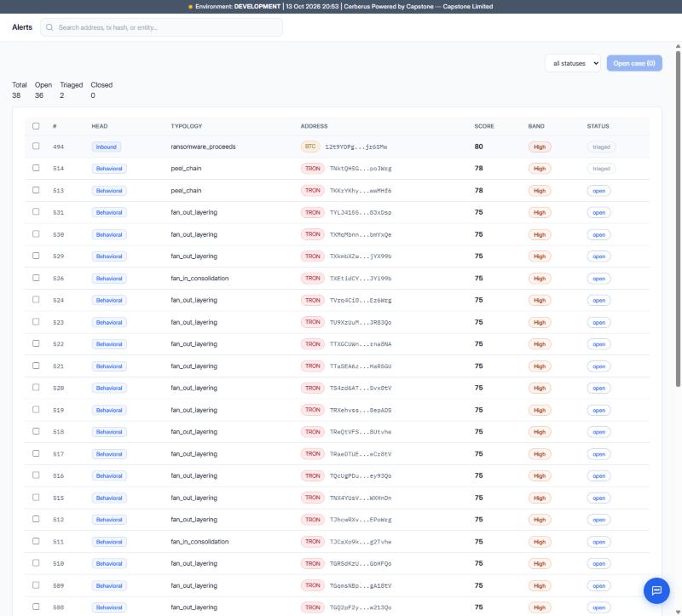This screenshot has width=682, height=616.
Task: Click the BTC chain badge on alert 494
Action: coord(310,147)
